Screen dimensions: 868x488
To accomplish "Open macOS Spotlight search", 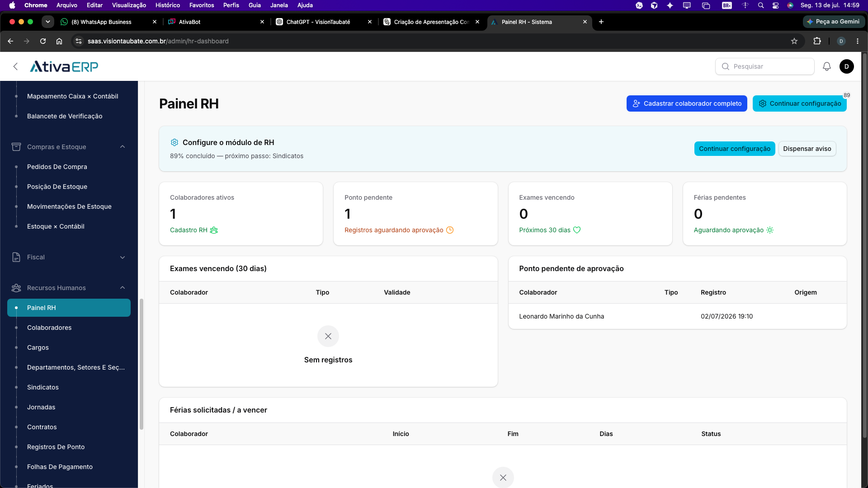I will coord(761,5).
